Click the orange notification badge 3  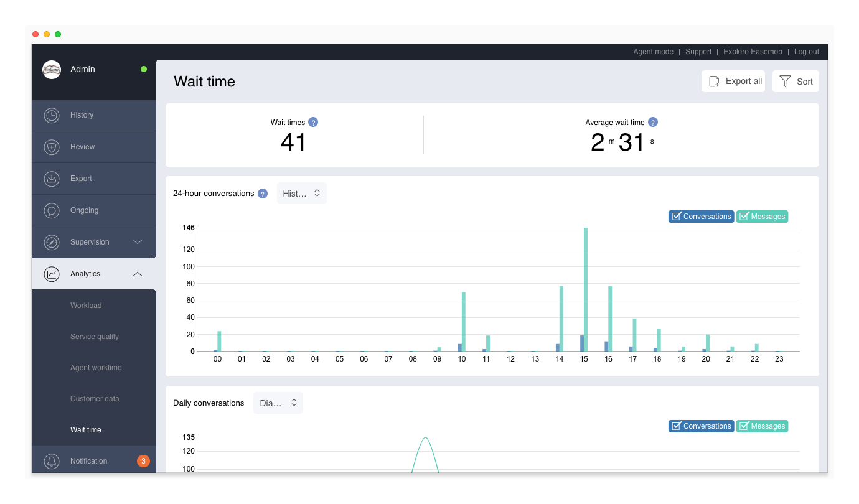[x=143, y=461]
